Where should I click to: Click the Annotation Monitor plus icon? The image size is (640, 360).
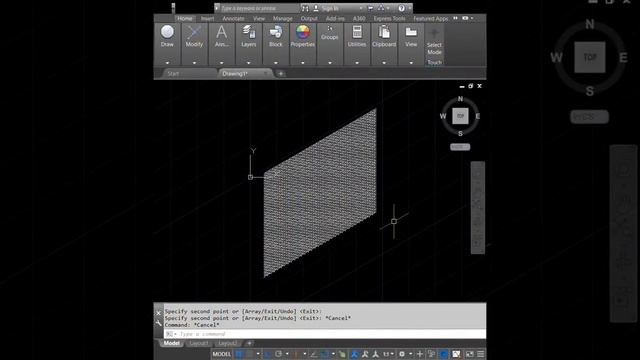[x=420, y=354]
